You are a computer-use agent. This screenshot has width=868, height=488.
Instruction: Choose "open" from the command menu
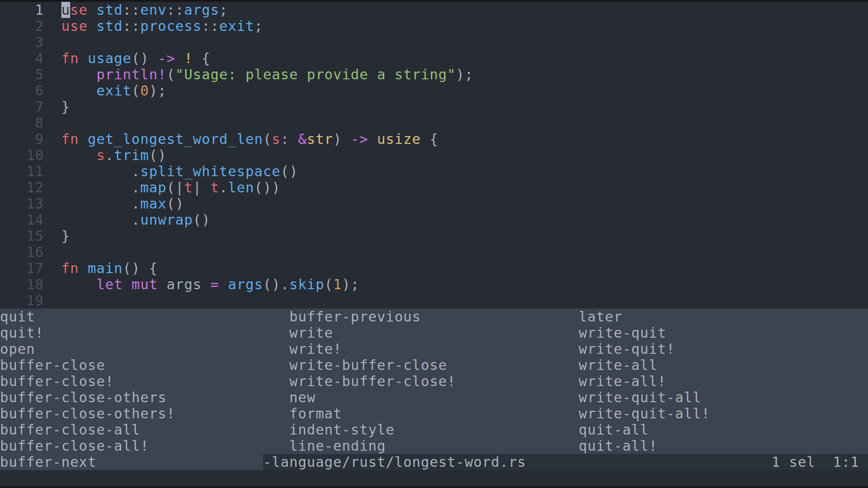(17, 349)
